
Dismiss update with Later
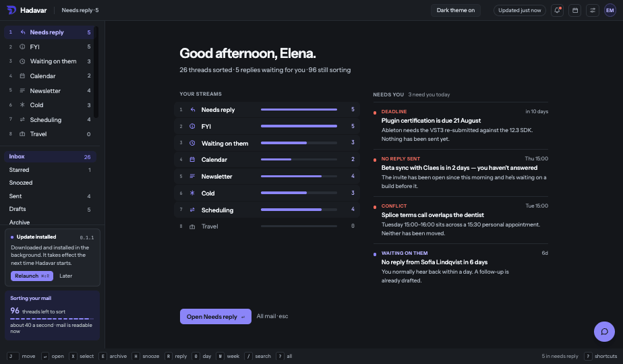click(x=65, y=276)
